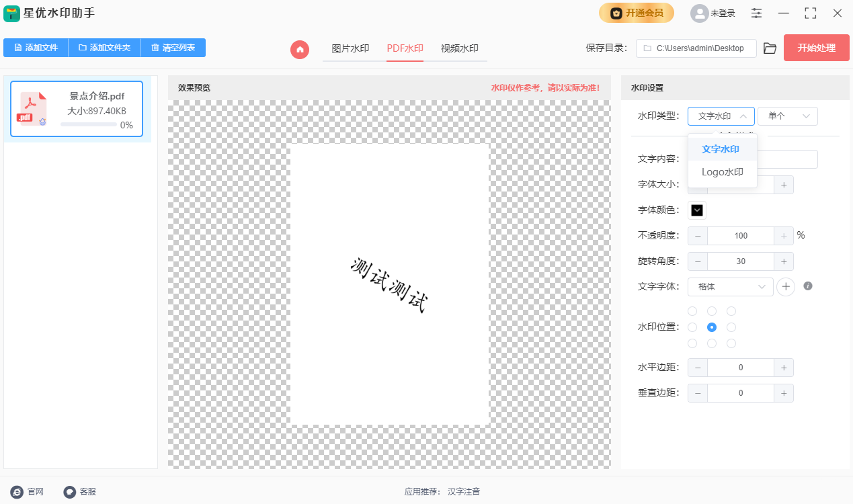Click 汉字注音 recommended app link
Image resolution: width=853 pixels, height=504 pixels.
coord(464,492)
